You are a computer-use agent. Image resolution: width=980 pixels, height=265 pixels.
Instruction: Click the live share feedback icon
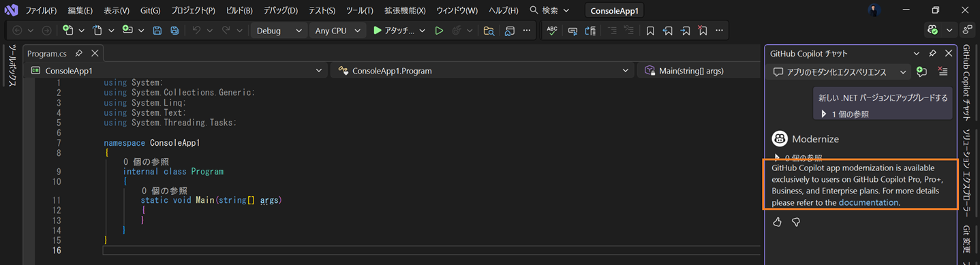point(967,31)
